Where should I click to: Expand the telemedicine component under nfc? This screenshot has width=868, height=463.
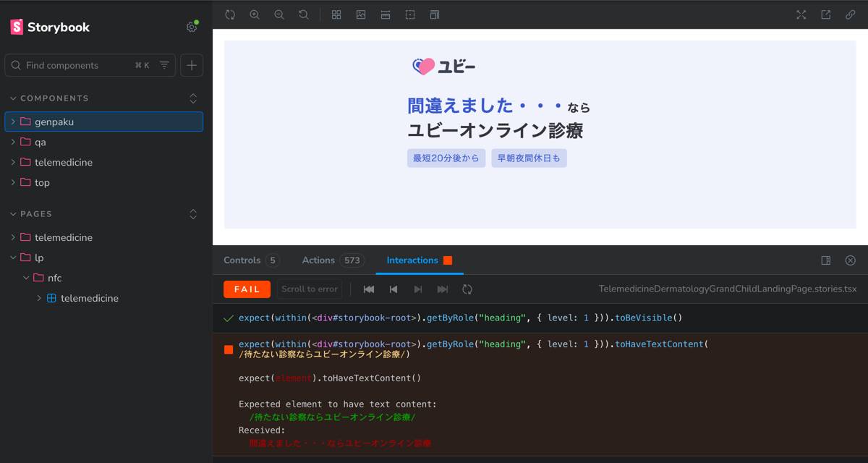tap(104, 298)
